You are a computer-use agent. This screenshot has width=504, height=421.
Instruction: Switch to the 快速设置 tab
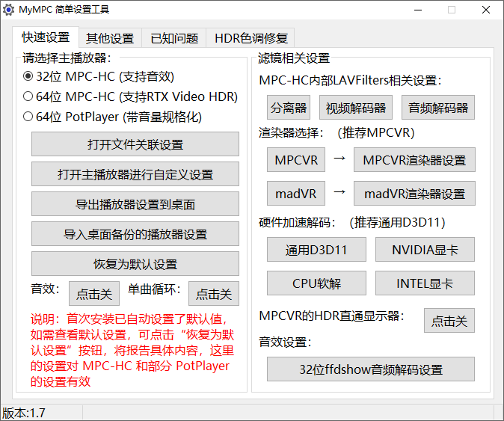pyautogui.click(x=46, y=37)
